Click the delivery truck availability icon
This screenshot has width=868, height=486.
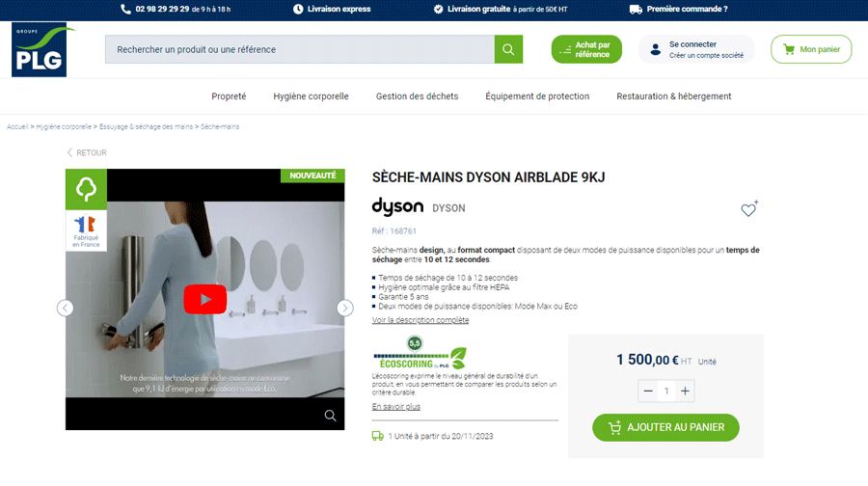[377, 436]
